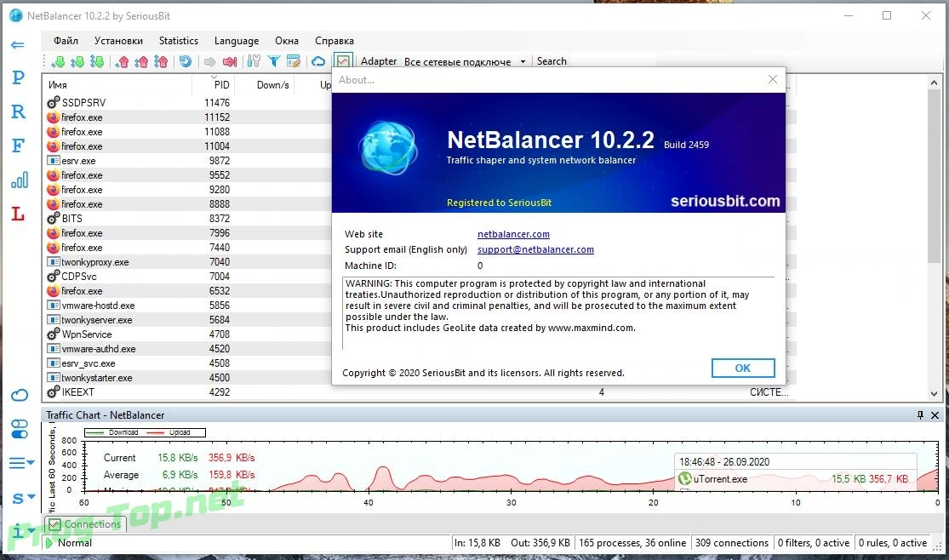Close the Traffic Chart panel
This screenshot has height=560, width=949.
coord(935,414)
